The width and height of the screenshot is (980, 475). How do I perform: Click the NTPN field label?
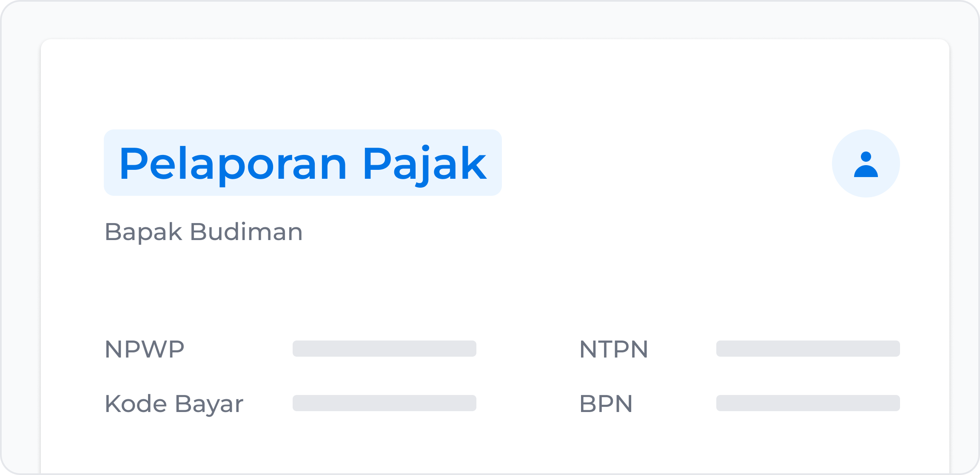coord(614,349)
